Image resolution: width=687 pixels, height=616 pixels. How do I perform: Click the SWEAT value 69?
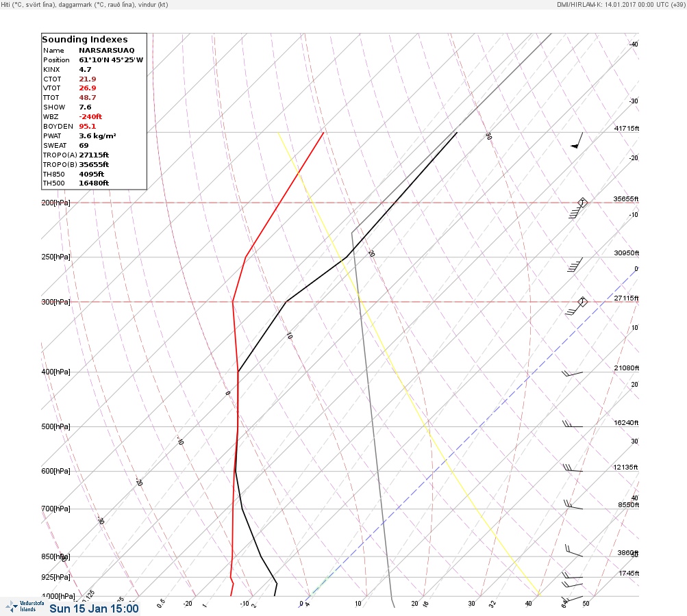pos(84,145)
